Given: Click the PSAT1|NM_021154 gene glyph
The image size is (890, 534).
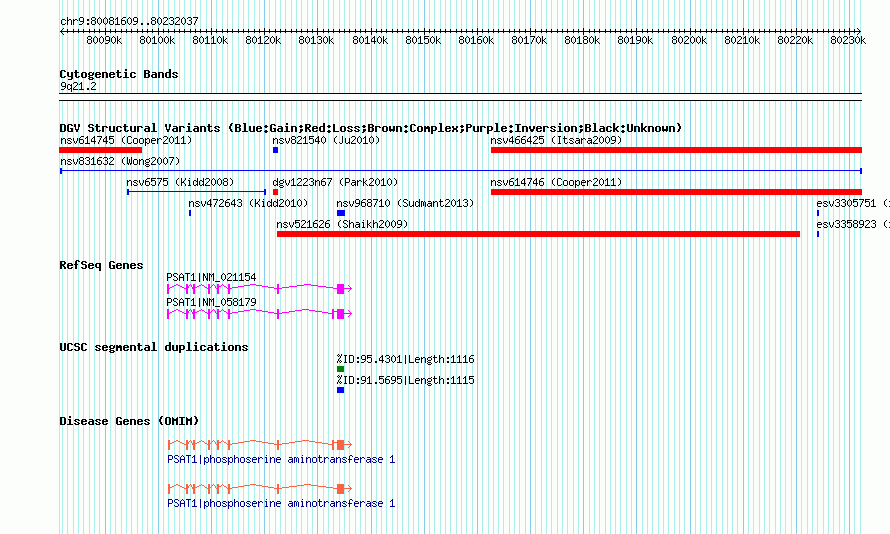Looking at the screenshot, I should click(x=259, y=289).
